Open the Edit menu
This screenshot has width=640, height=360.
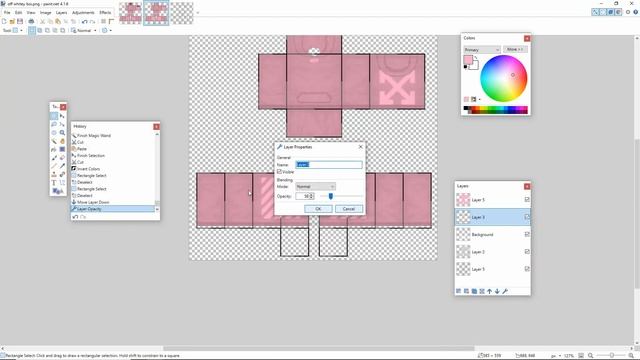coord(18,13)
